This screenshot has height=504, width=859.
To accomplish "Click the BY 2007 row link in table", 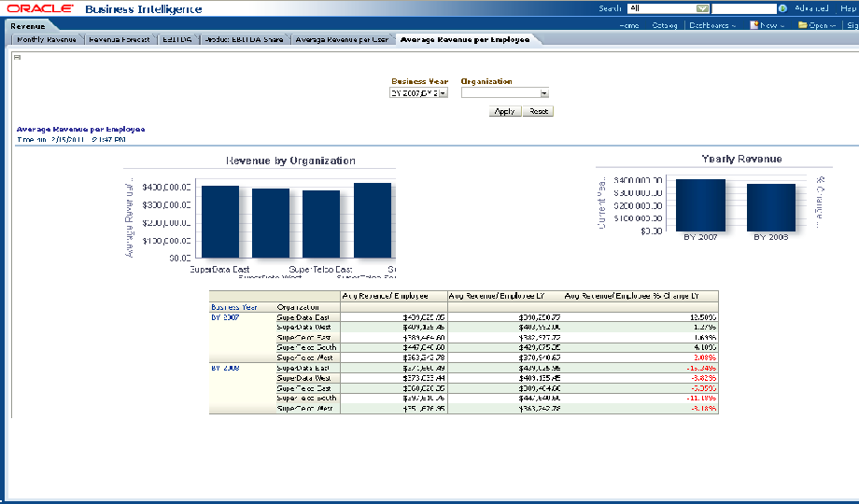I will point(225,317).
